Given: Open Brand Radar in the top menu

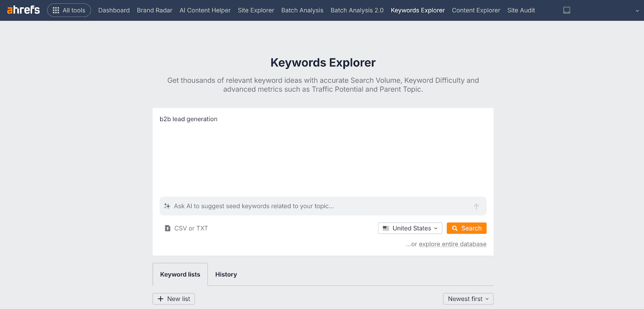Looking at the screenshot, I should pos(154,10).
